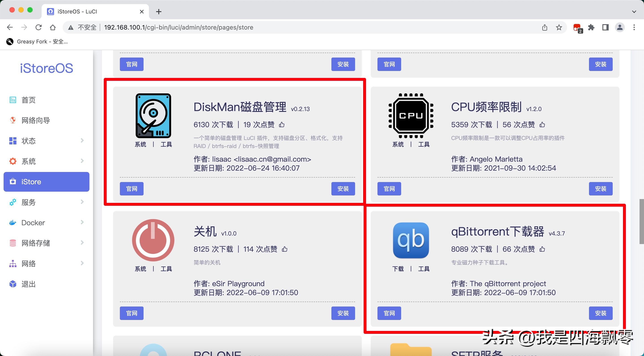Click the qBittorrent qb app icon
Screen dimensions: 644x356
[411, 240]
